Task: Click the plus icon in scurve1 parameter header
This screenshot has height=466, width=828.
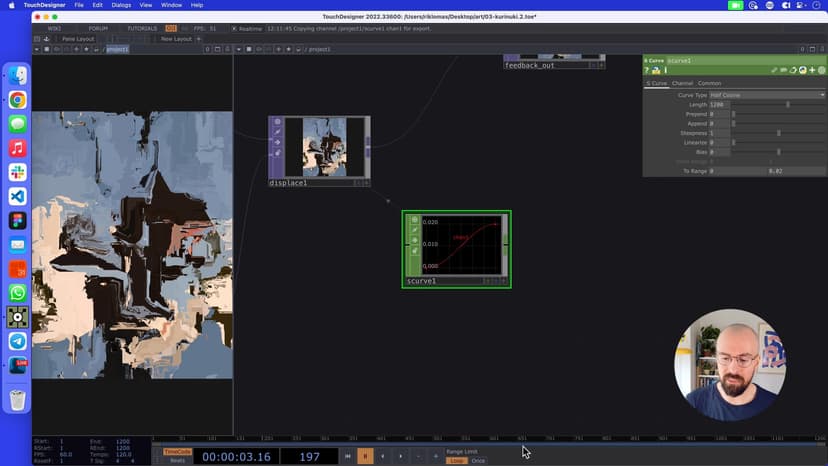Action: pyautogui.click(x=812, y=70)
